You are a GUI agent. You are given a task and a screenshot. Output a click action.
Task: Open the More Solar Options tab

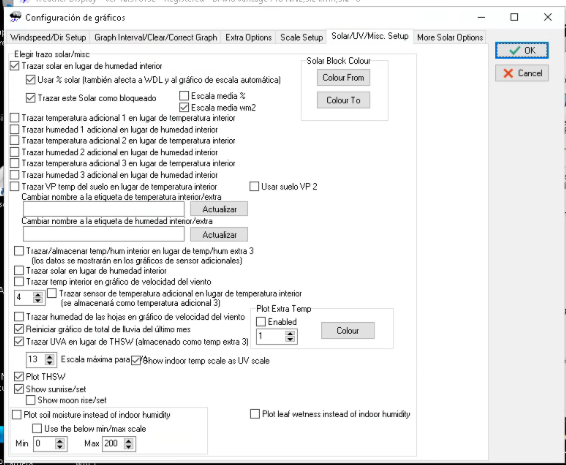[x=450, y=38]
